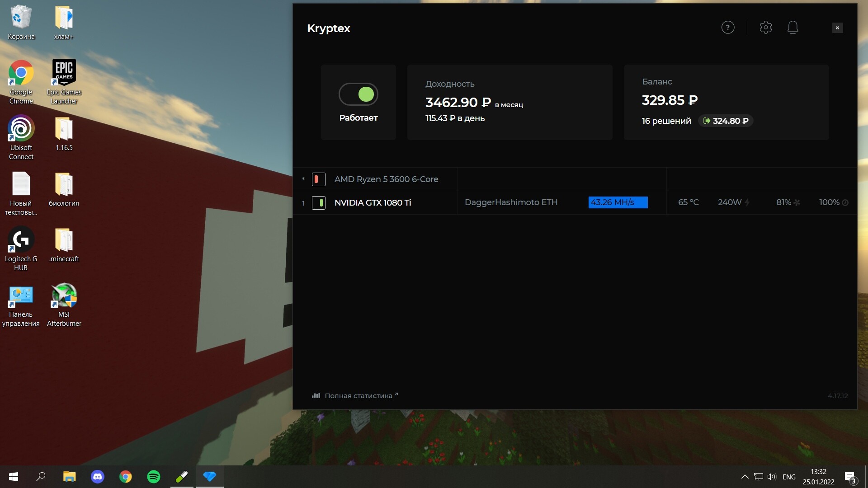Open the Корзина recycle bin desktop icon
Screen dimensions: 868x488
point(21,23)
